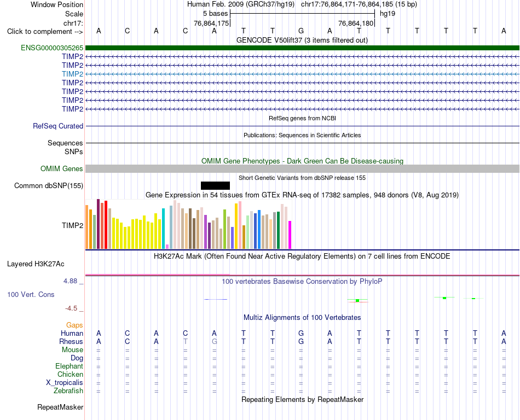Open Common dbSNP(155) track settings label

pos(49,186)
